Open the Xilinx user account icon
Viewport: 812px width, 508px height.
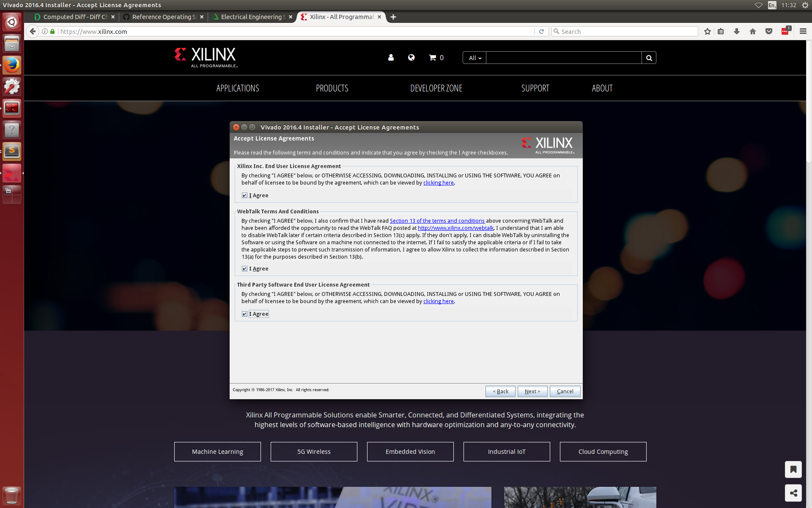click(391, 58)
